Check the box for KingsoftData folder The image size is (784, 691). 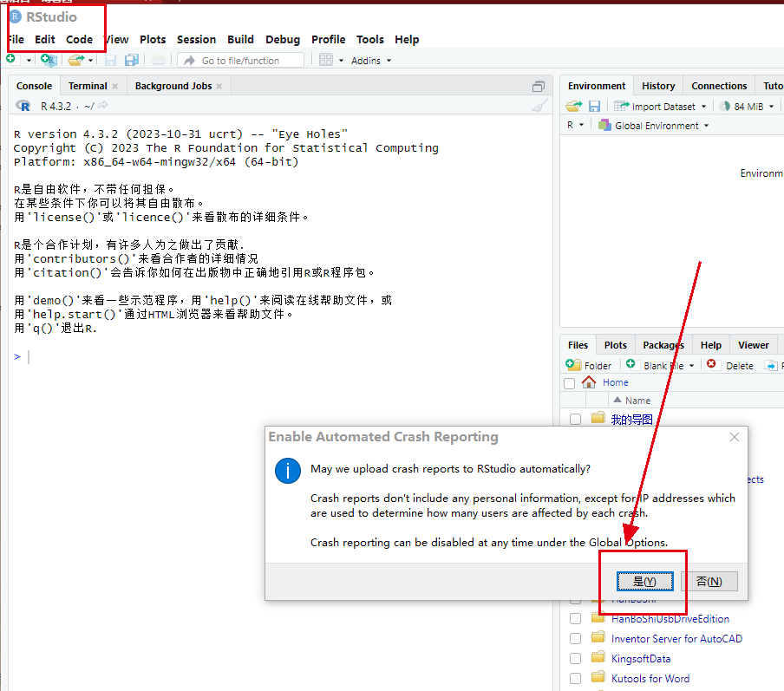tap(576, 659)
